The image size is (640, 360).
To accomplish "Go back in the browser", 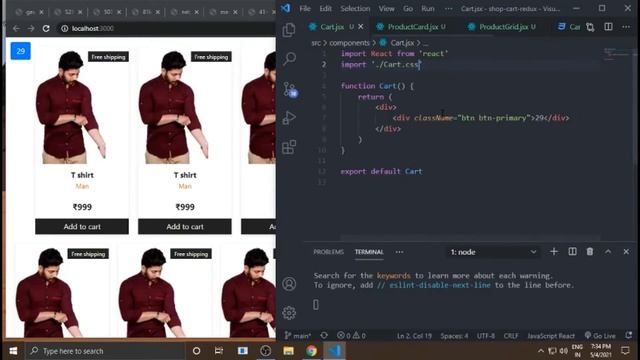I will 16,28.
